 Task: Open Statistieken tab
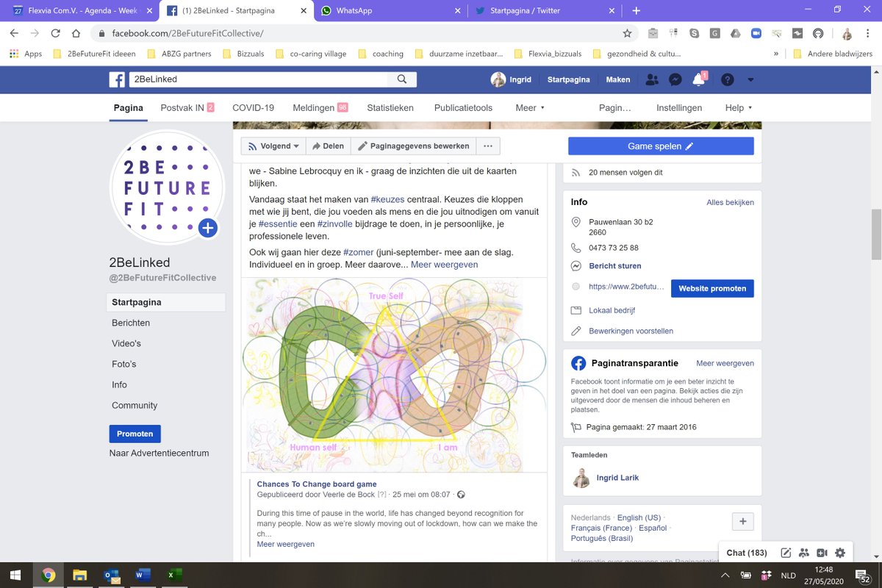click(390, 107)
